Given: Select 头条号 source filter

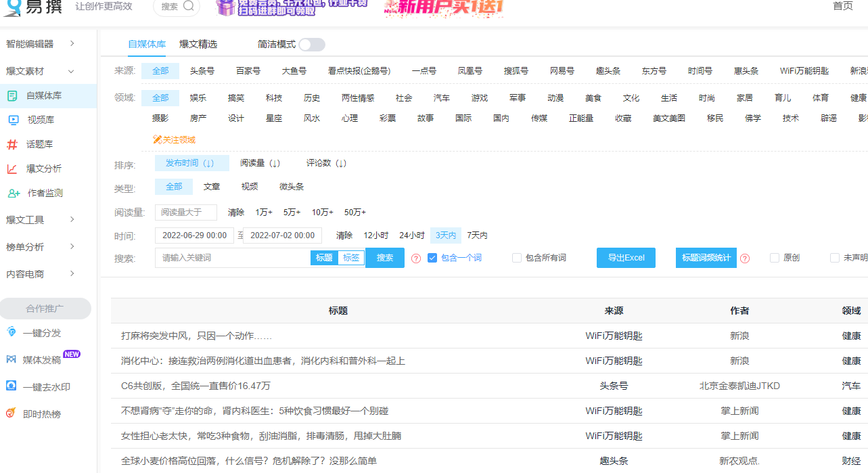Looking at the screenshot, I should click(202, 71).
